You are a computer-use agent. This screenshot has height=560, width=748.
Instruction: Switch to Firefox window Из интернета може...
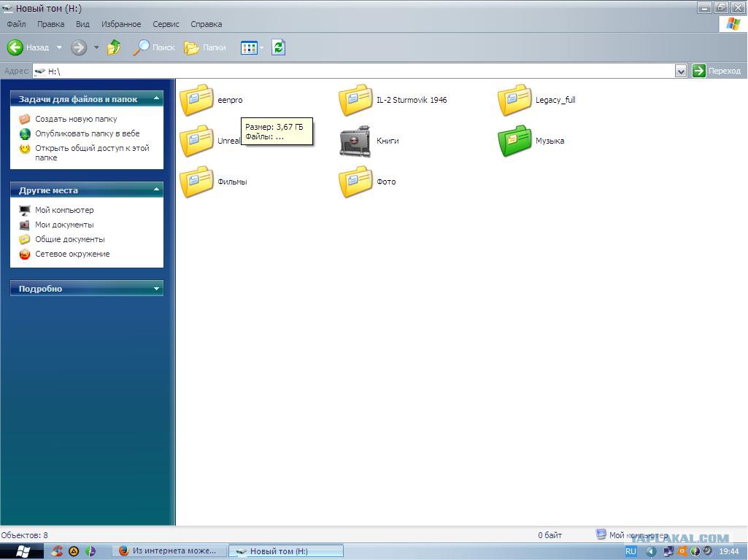point(168,551)
